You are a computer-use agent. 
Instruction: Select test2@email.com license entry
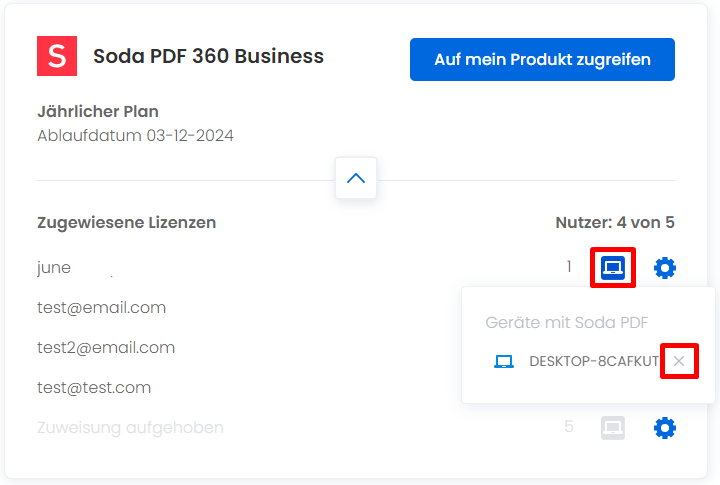click(x=106, y=348)
